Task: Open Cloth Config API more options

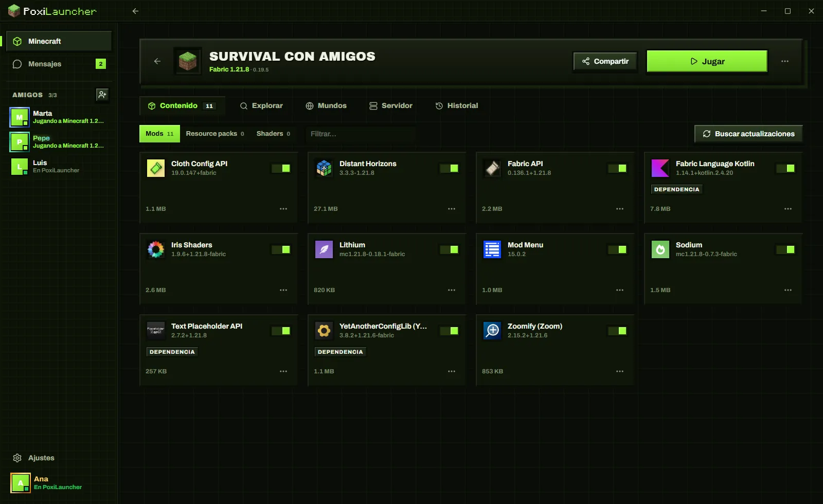Action: pyautogui.click(x=283, y=209)
